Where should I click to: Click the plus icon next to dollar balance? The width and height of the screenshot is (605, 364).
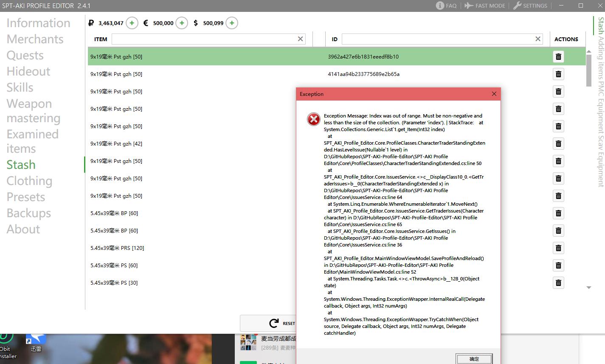232,23
